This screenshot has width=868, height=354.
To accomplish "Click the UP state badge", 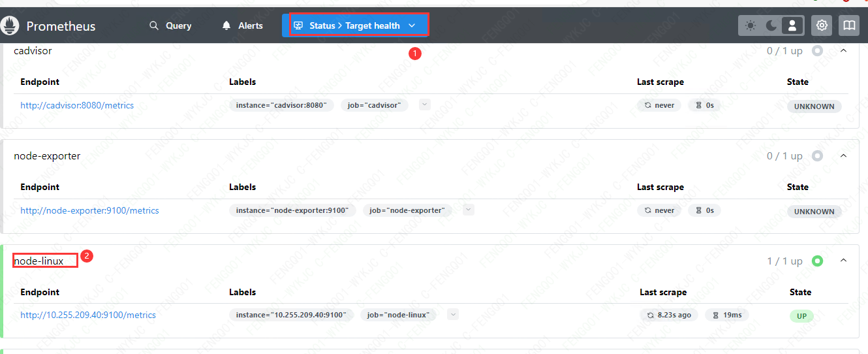I will pyautogui.click(x=801, y=316).
